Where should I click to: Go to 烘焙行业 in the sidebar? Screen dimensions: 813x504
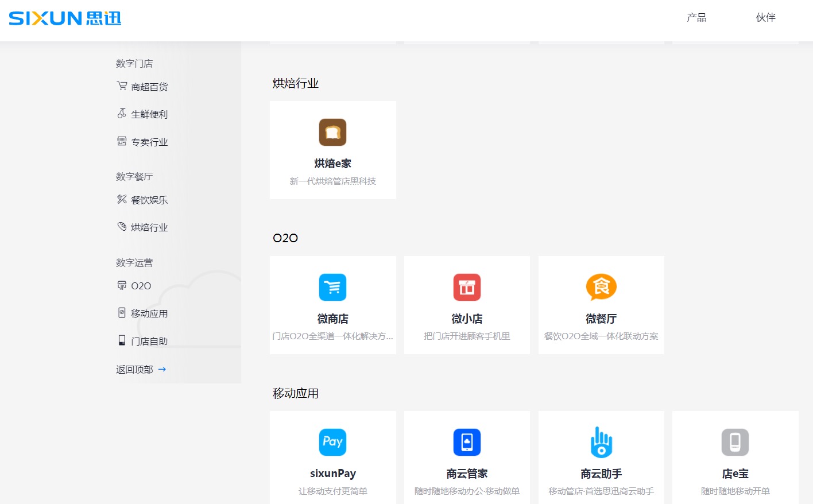[x=149, y=227]
